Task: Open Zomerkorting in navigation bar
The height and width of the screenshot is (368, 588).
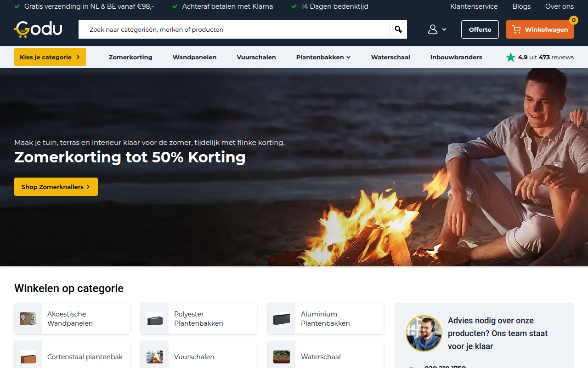Action: coord(130,57)
